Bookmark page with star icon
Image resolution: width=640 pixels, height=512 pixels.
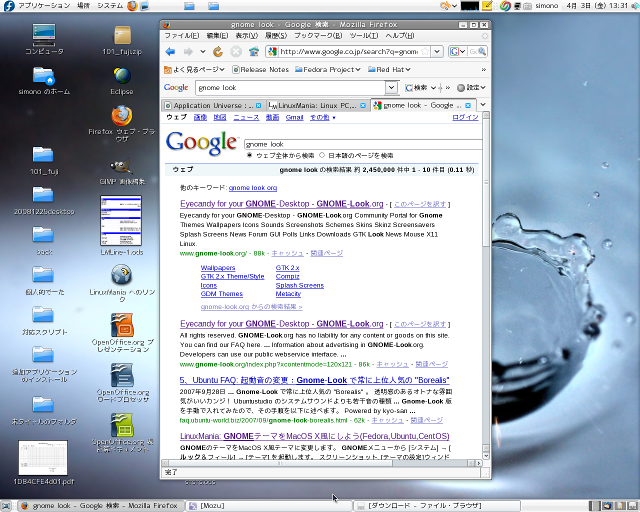click(x=425, y=51)
